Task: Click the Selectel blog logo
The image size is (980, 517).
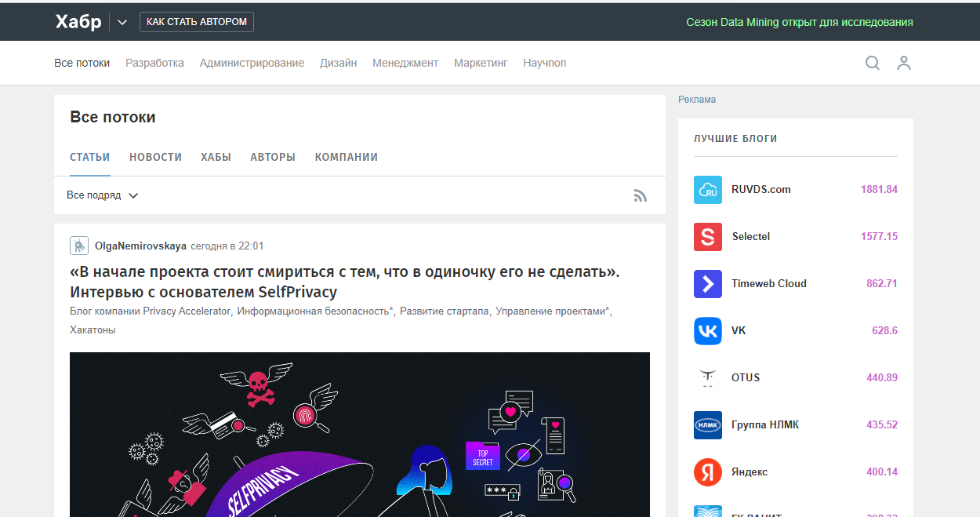Action: coord(708,237)
